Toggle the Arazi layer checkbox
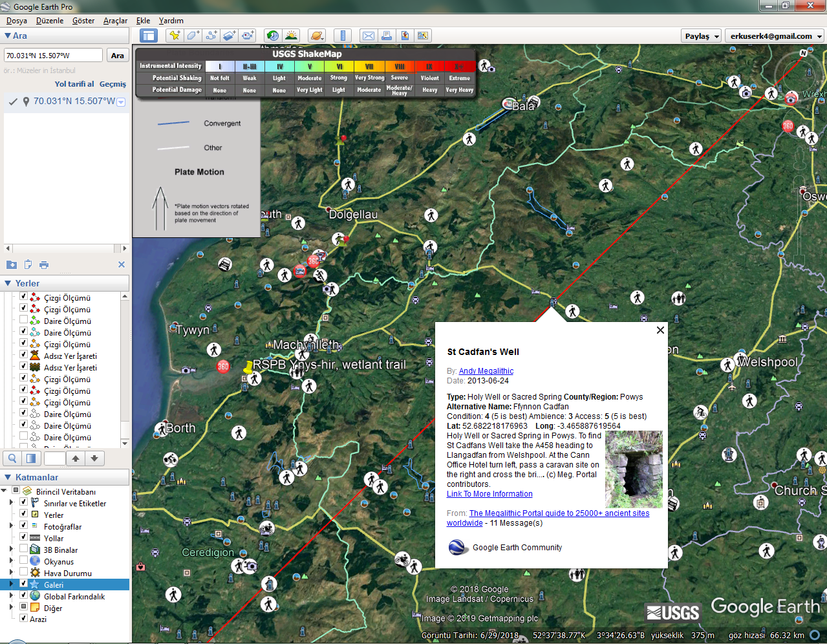Screen dimensions: 827x644 coord(24,618)
